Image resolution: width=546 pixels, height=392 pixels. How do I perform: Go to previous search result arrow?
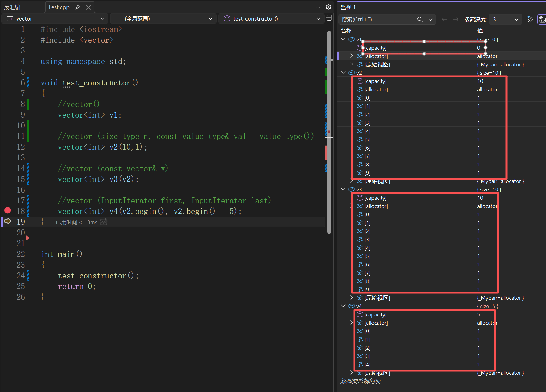[444, 19]
